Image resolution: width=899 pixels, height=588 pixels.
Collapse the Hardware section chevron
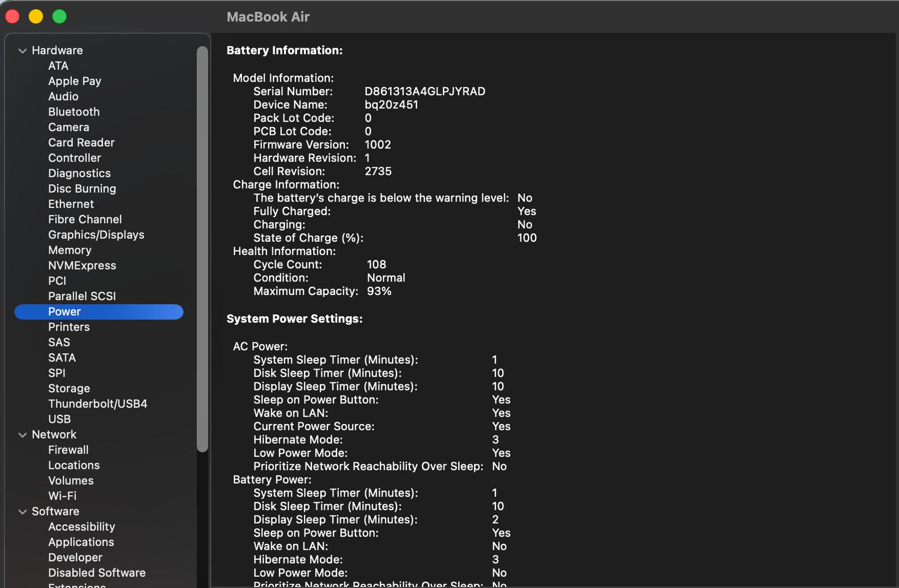22,51
